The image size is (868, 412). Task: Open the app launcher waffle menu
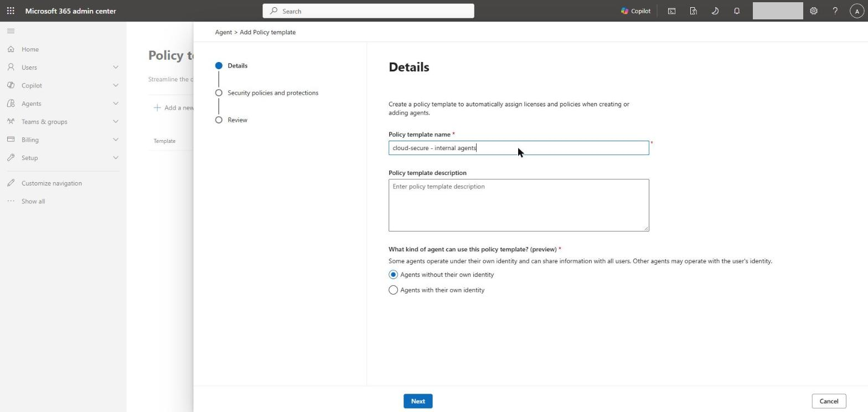(11, 11)
